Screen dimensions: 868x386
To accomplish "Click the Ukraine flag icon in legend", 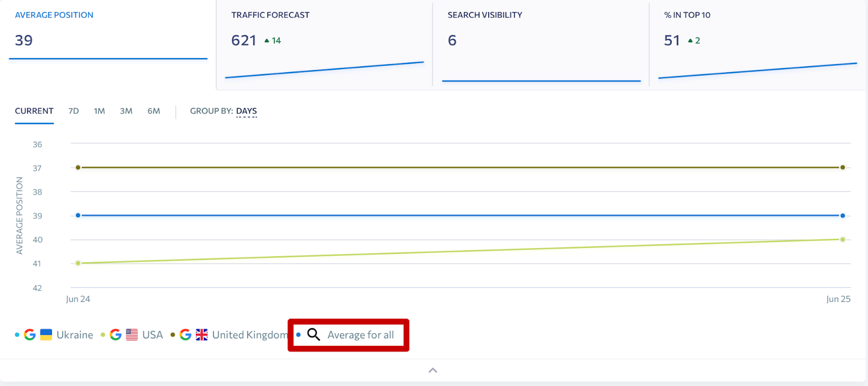I will (x=46, y=335).
